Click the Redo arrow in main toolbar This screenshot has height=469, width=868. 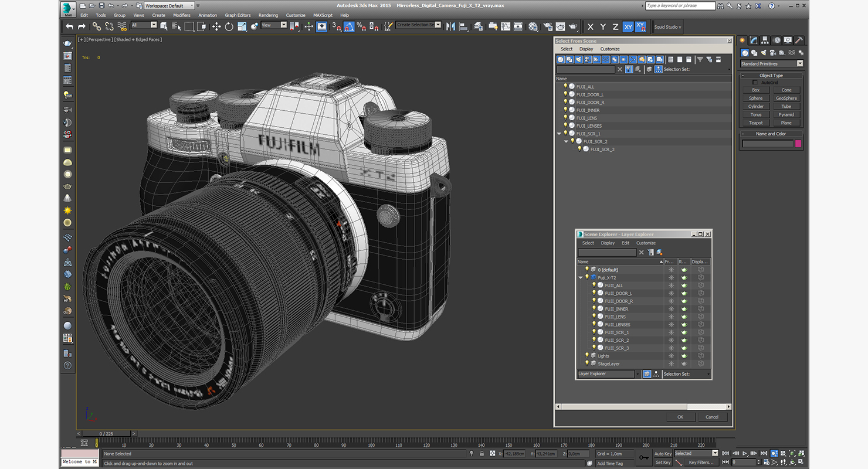pyautogui.click(x=82, y=26)
